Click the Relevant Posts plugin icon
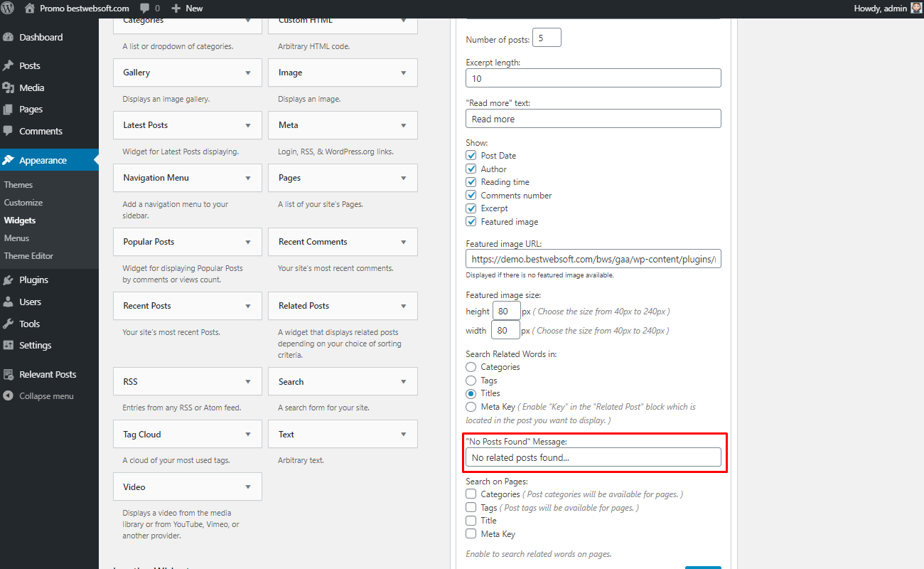 [9, 374]
